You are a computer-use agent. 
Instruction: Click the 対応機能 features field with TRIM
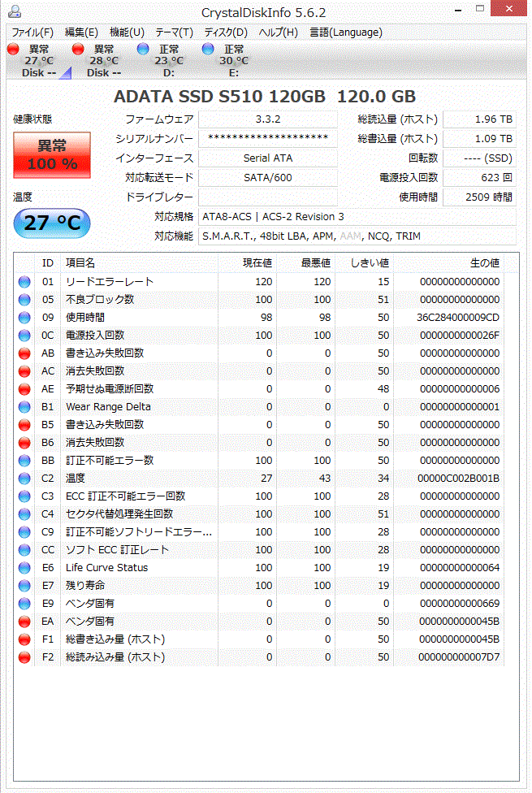[357, 236]
